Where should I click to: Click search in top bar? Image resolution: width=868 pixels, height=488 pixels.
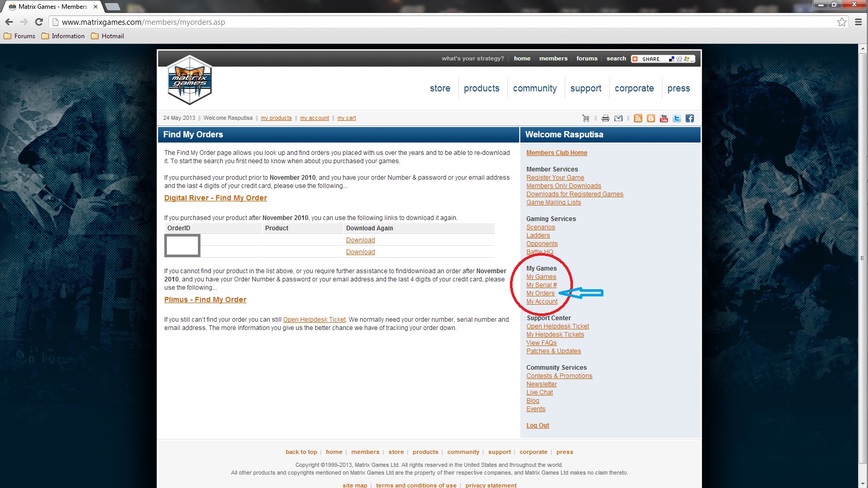coord(616,58)
